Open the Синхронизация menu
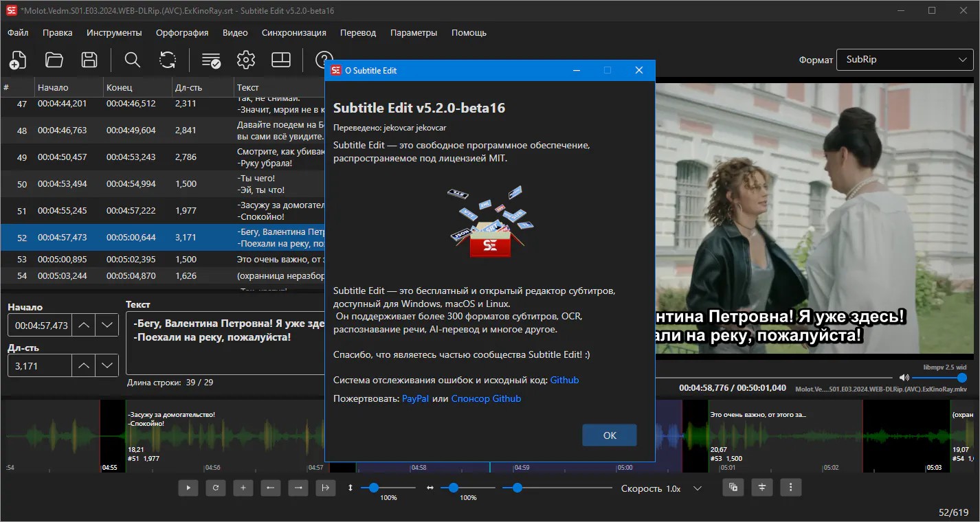 pyautogui.click(x=294, y=32)
